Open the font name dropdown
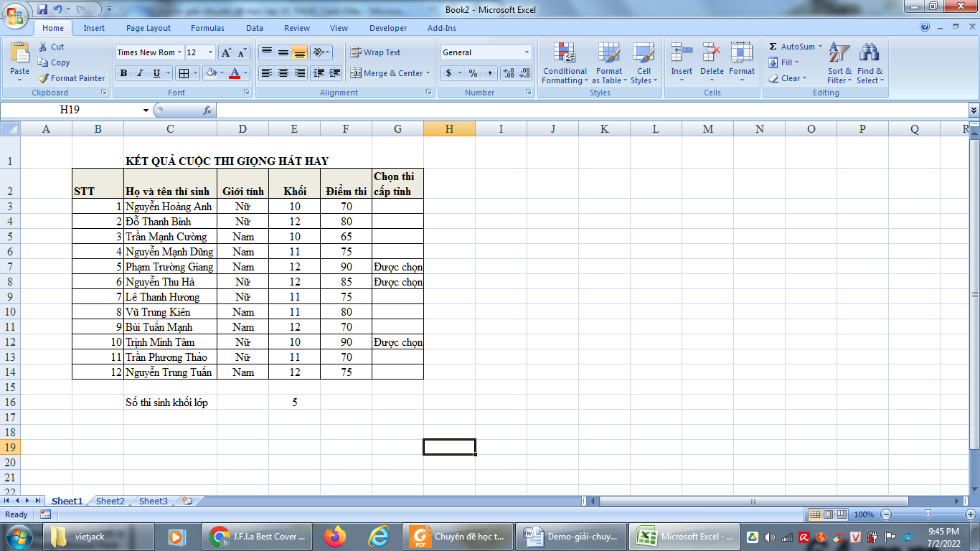 [x=179, y=52]
